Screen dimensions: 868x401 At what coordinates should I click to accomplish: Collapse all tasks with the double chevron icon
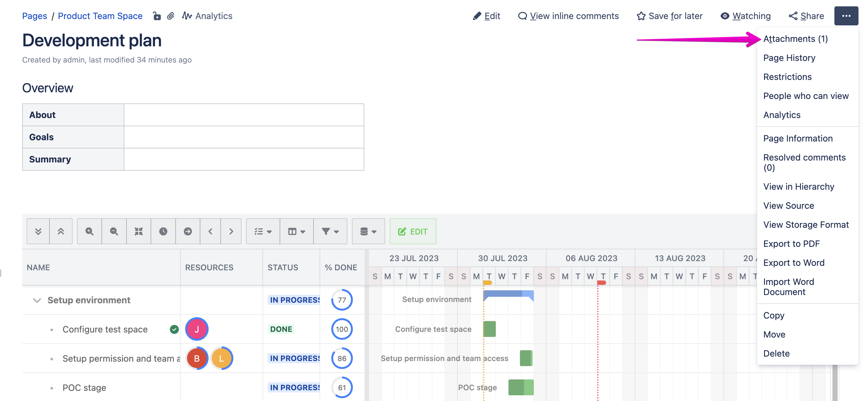click(x=38, y=231)
